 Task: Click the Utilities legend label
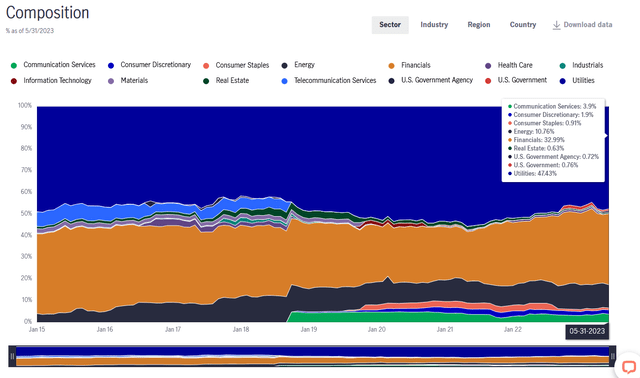tap(583, 80)
